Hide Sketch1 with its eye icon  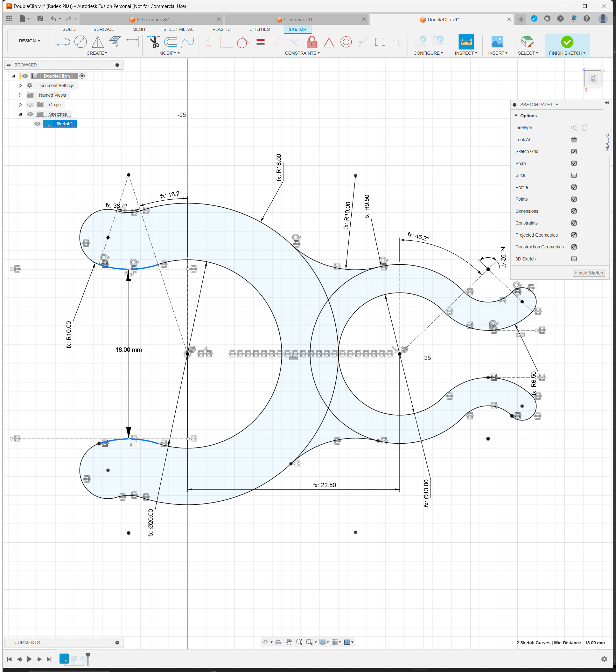37,124
